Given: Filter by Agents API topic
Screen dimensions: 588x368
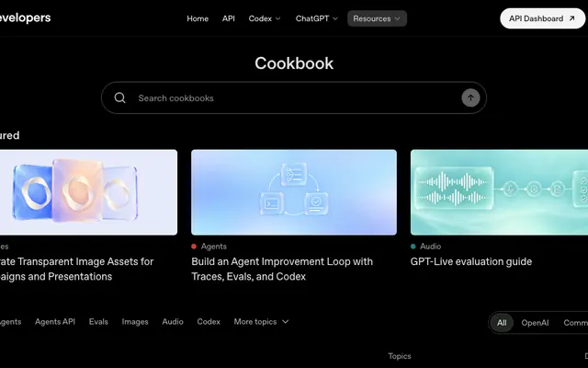Looking at the screenshot, I should (55, 322).
